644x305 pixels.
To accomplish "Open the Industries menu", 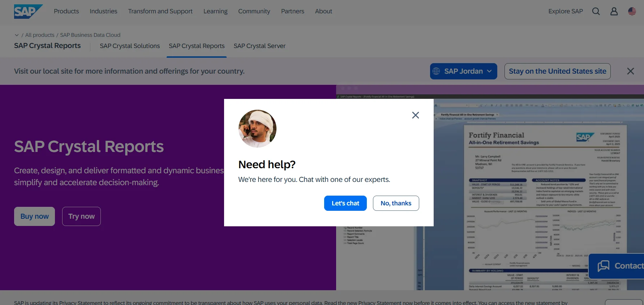I will coord(103,11).
